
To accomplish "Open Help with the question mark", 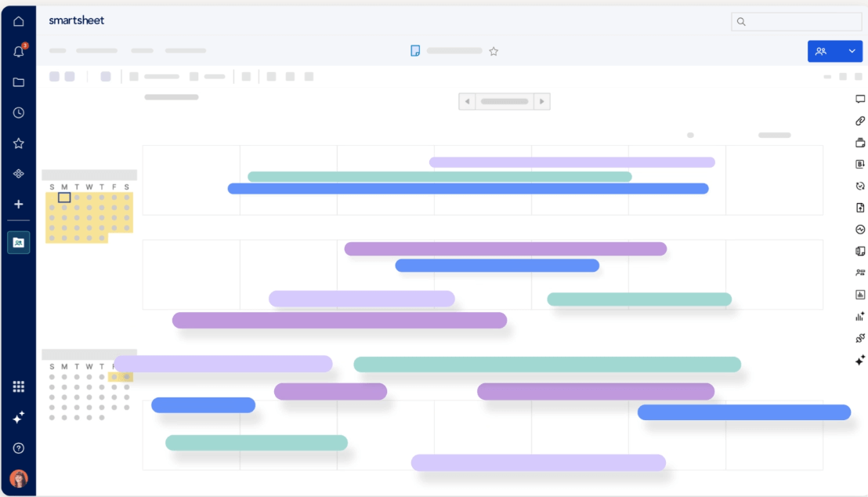I will point(18,448).
